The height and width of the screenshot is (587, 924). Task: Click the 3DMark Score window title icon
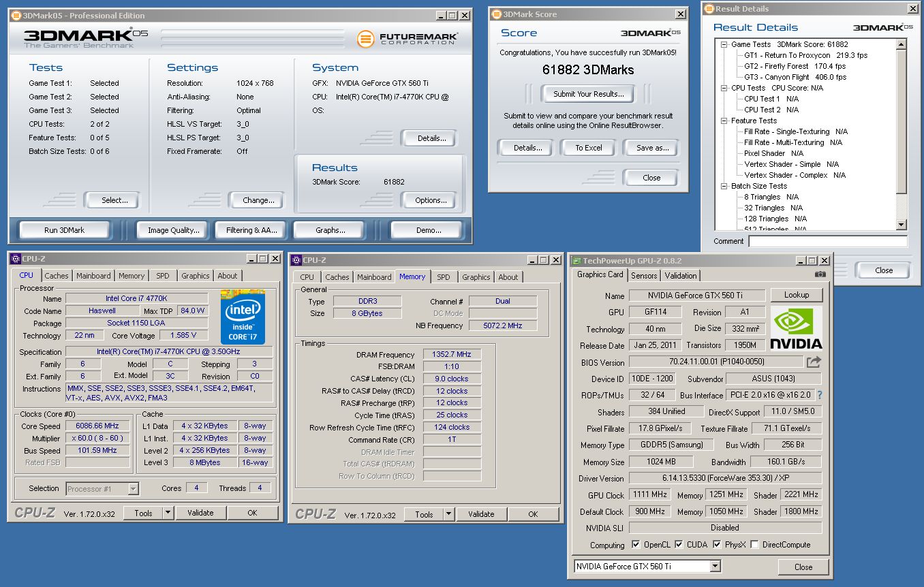coord(495,14)
